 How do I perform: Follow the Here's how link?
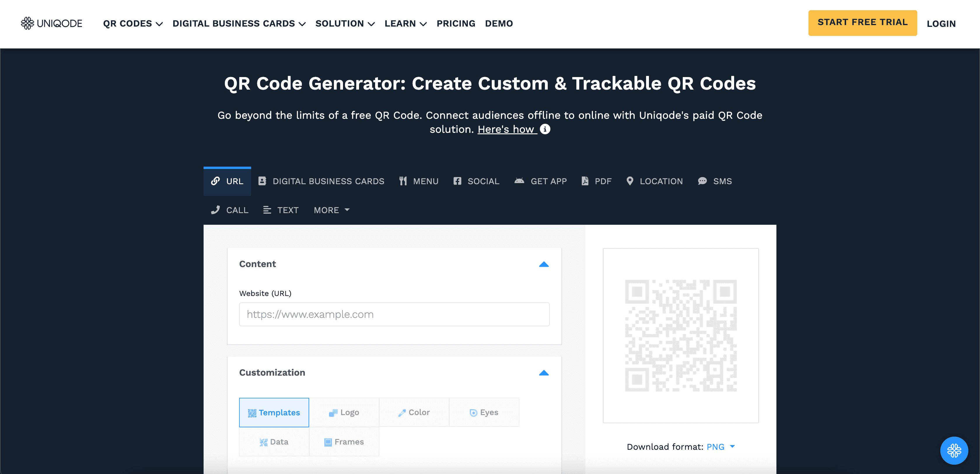coord(507,130)
